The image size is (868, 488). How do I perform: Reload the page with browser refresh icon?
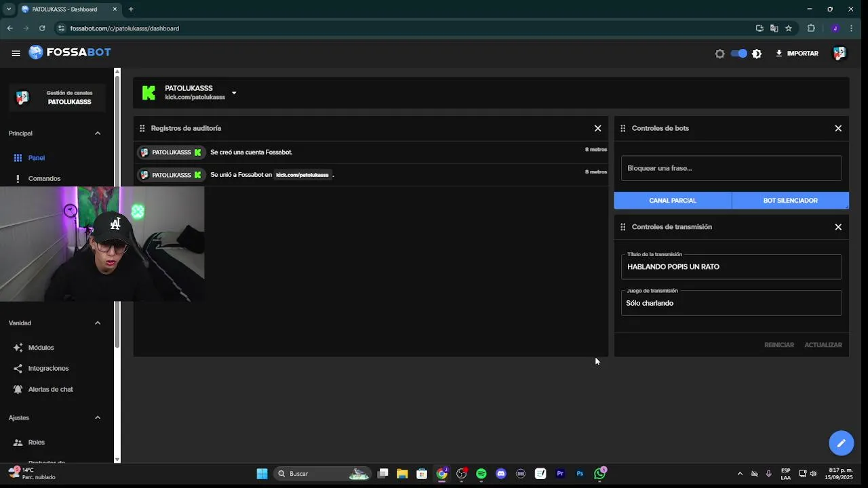[42, 28]
